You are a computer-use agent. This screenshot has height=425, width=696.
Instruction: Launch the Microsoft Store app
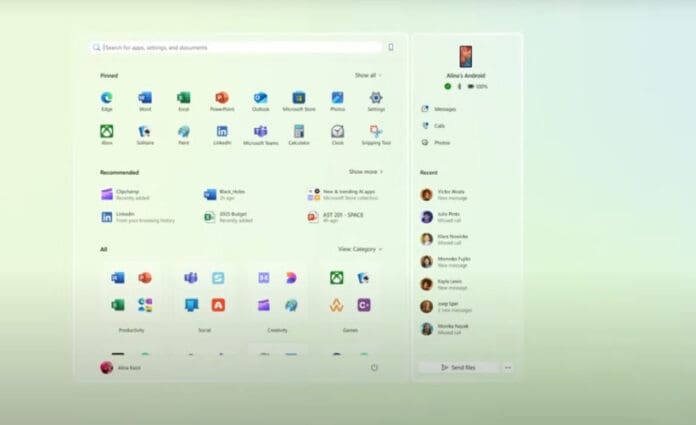tap(299, 98)
